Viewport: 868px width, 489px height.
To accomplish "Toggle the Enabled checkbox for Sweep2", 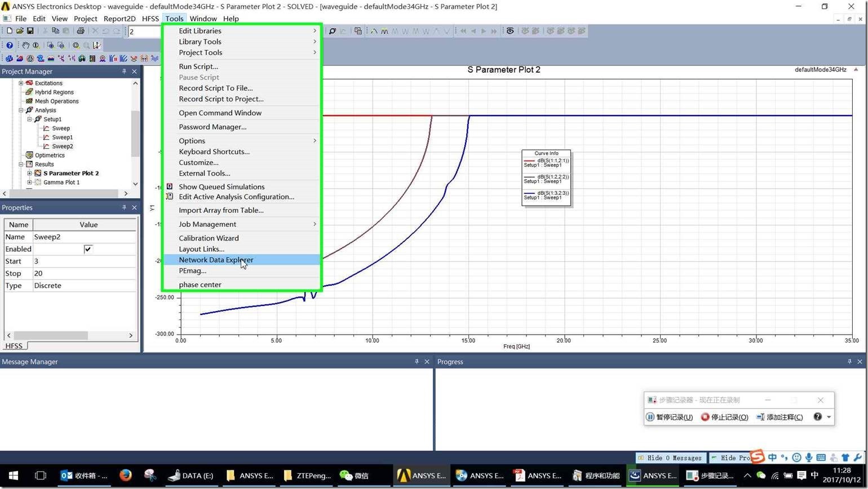I will (x=88, y=249).
